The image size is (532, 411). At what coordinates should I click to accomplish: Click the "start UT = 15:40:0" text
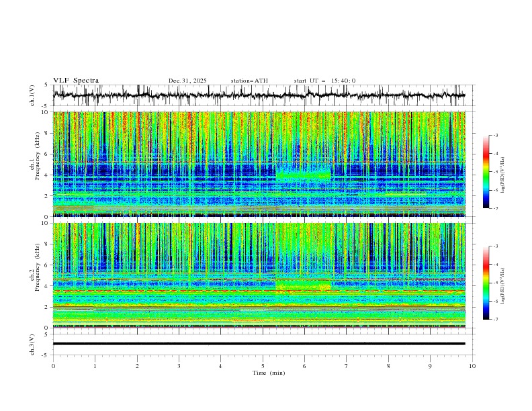coord(324,81)
